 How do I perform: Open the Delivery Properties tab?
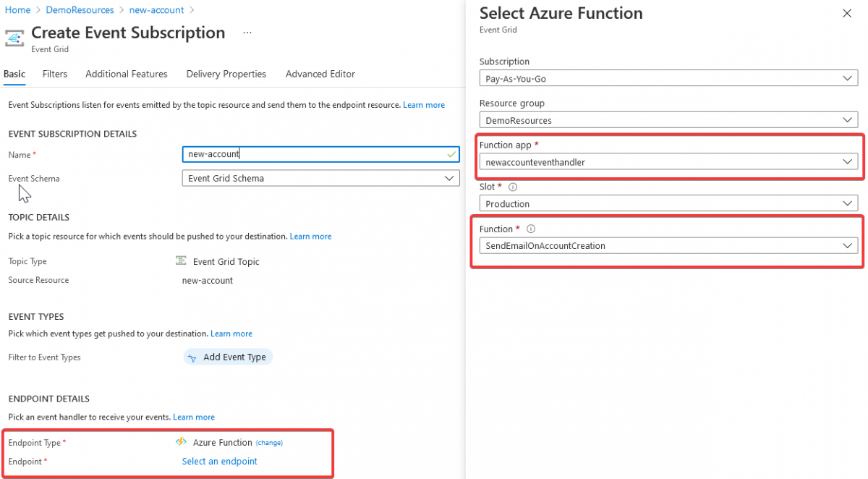tap(226, 74)
